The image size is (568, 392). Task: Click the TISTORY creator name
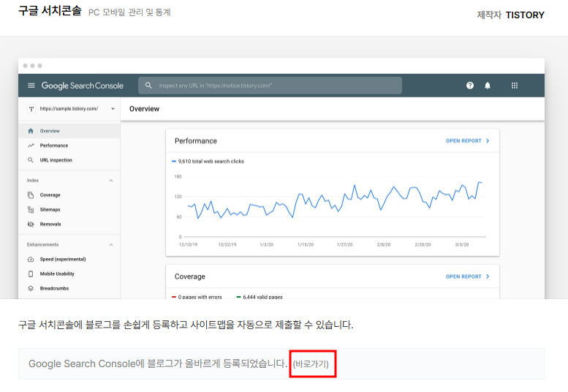[525, 15]
